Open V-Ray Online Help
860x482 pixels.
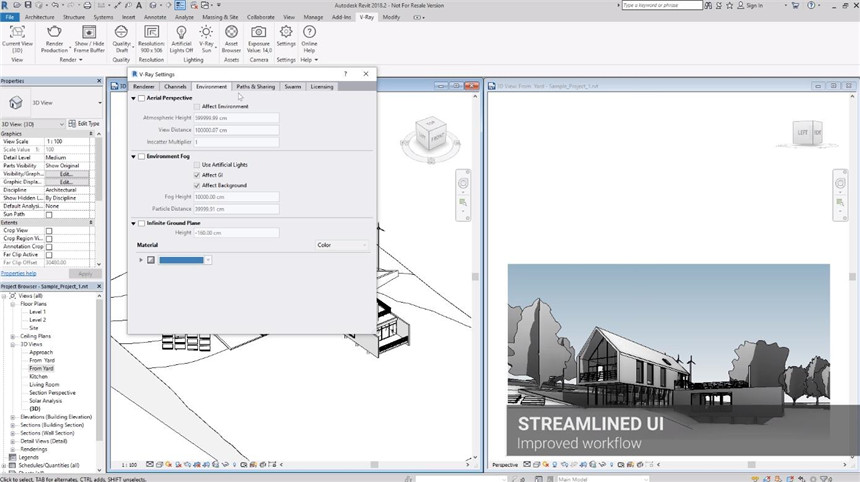[x=309, y=33]
